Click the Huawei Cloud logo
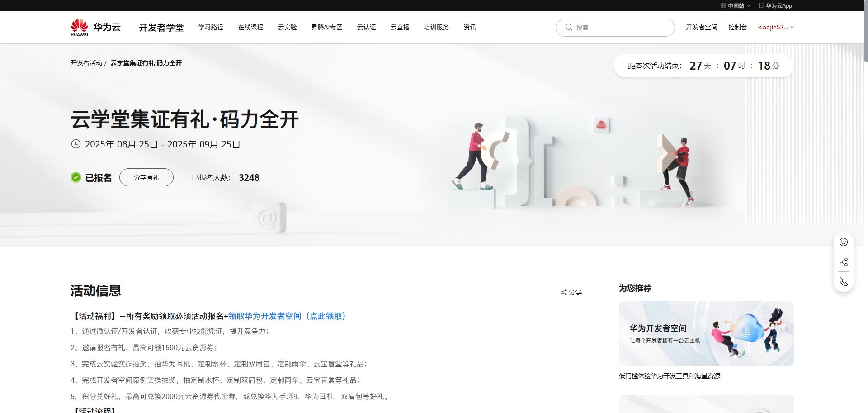 pyautogui.click(x=96, y=27)
